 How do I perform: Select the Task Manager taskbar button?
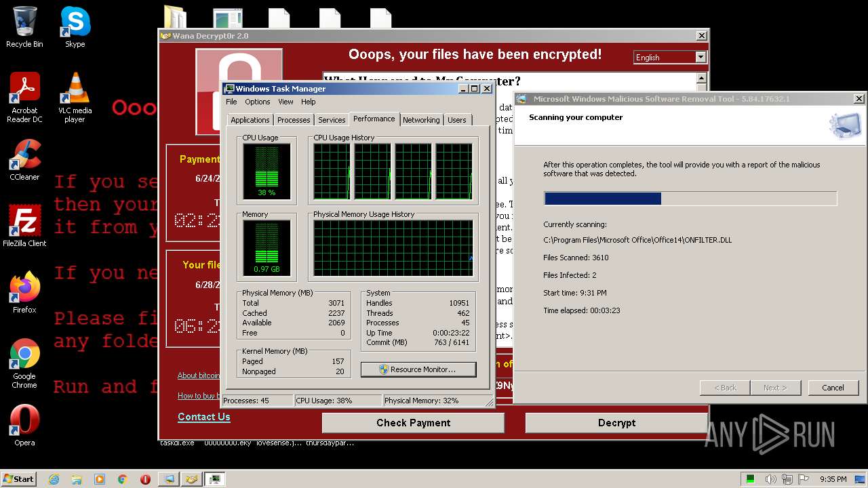[215, 479]
